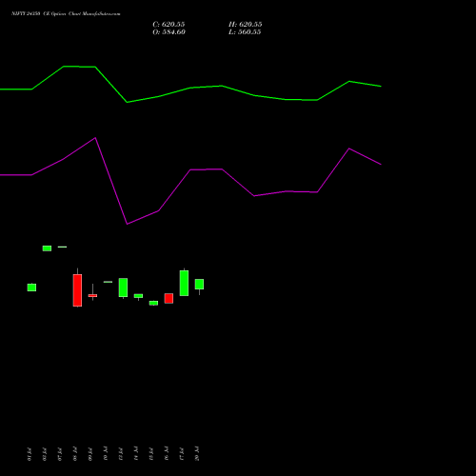Screen dimensions: 476x476
Task: Click the high value H: 620.55
Action: (246, 25)
